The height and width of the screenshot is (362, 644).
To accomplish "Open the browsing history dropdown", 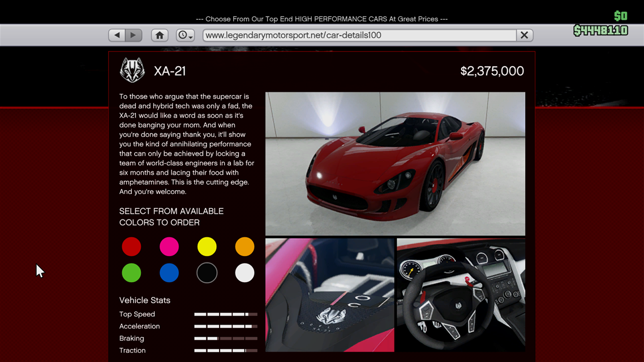I will tap(185, 35).
